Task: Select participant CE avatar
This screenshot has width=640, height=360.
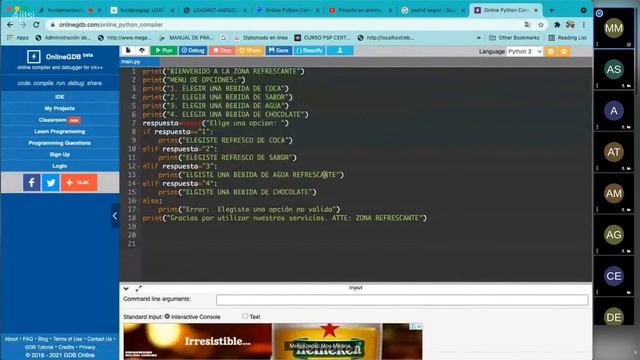Action: [x=614, y=276]
